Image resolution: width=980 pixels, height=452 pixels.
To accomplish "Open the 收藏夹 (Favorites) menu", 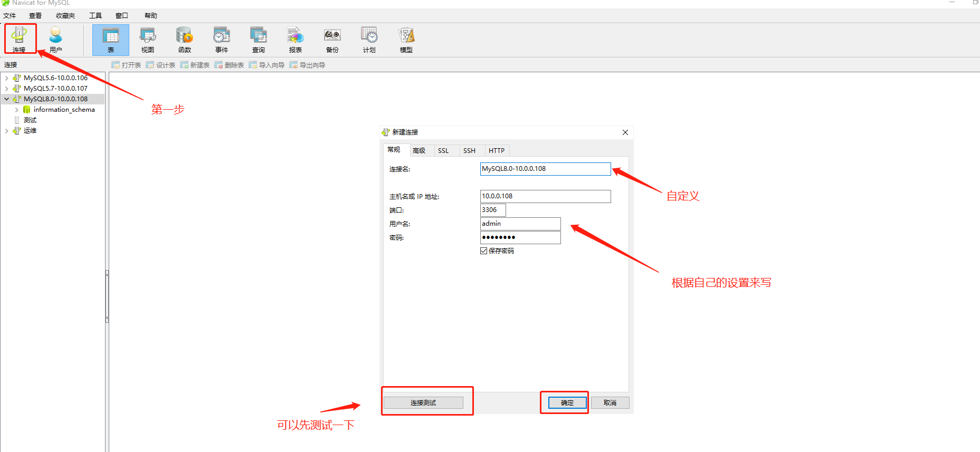I will point(65,16).
